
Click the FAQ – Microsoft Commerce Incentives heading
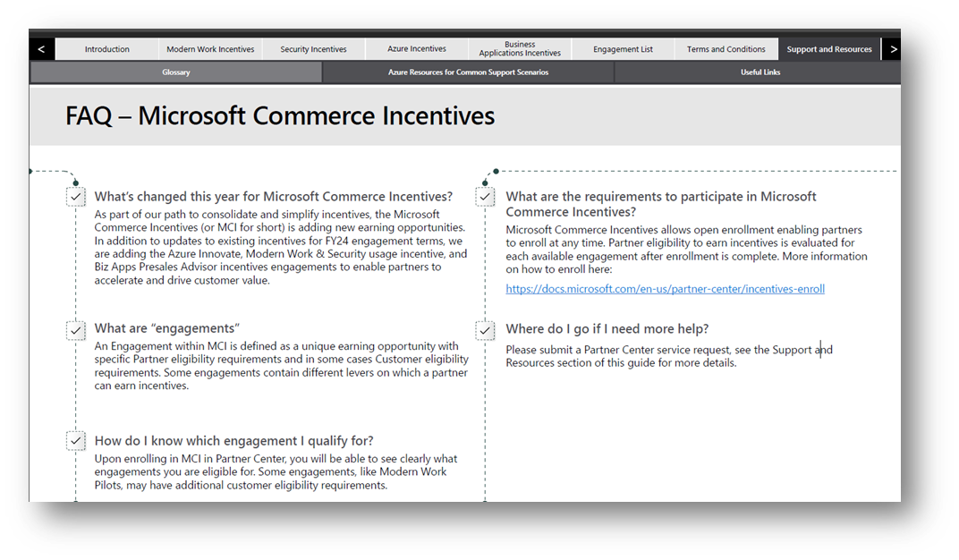[280, 115]
